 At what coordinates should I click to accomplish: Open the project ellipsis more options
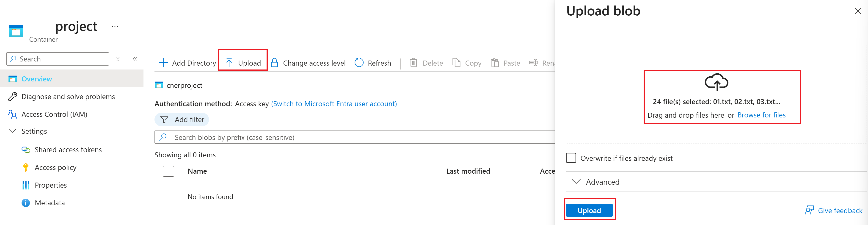115,26
